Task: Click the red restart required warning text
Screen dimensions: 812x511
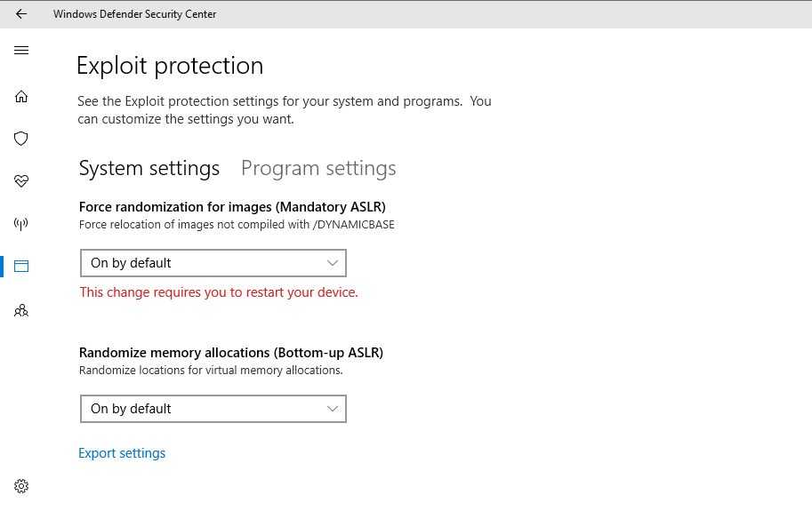Action: tap(219, 292)
